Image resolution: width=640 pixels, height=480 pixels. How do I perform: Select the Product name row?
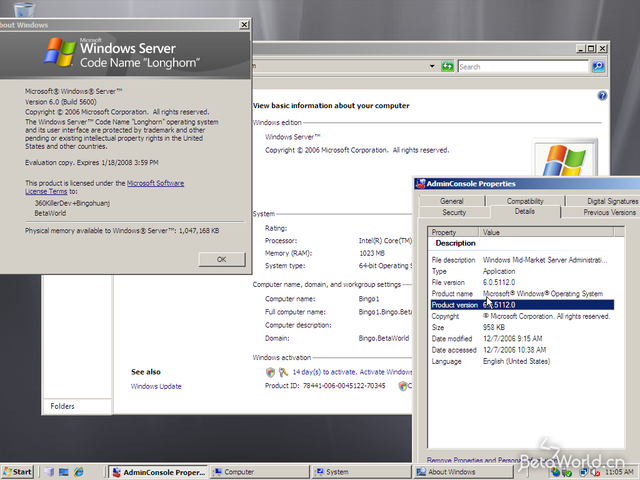pyautogui.click(x=522, y=294)
